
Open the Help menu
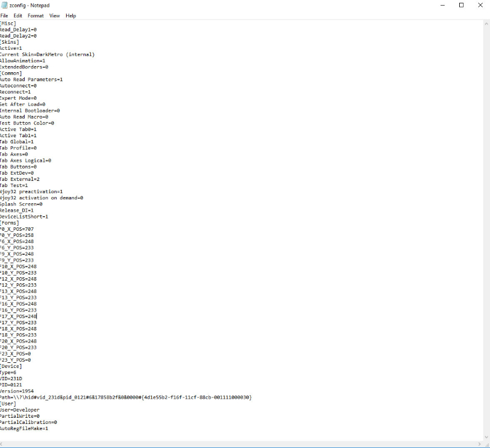(71, 16)
